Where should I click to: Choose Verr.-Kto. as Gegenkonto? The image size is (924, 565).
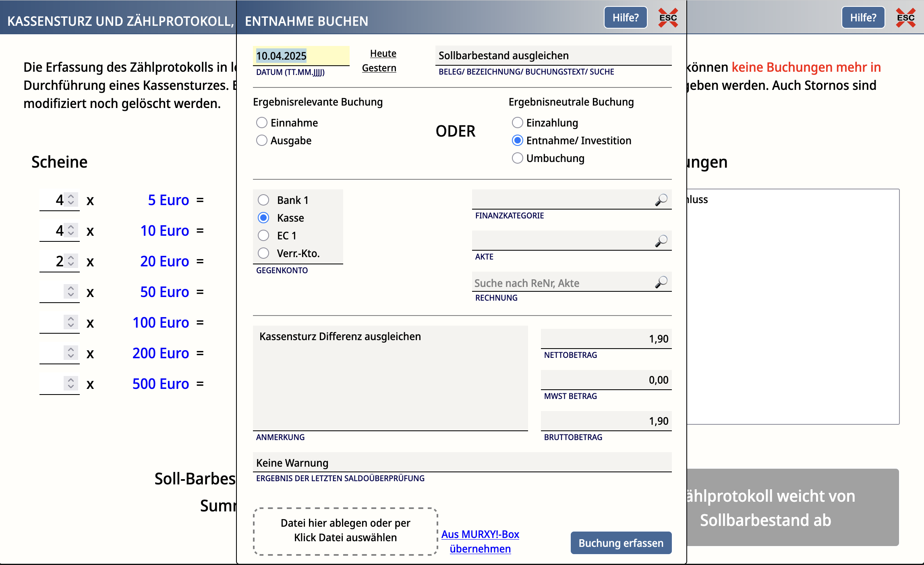pyautogui.click(x=263, y=253)
